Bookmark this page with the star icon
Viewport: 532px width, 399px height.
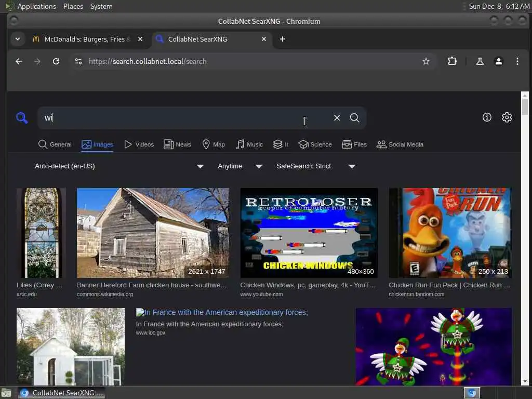pos(426,61)
